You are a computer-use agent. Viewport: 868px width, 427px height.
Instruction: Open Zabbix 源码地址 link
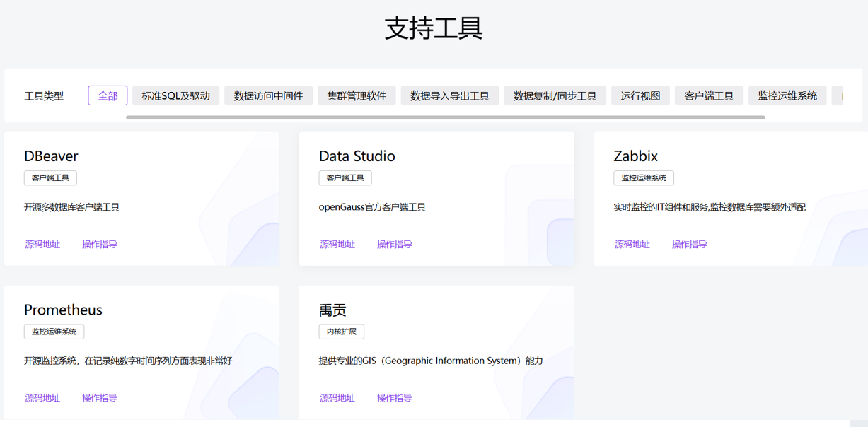click(x=632, y=245)
